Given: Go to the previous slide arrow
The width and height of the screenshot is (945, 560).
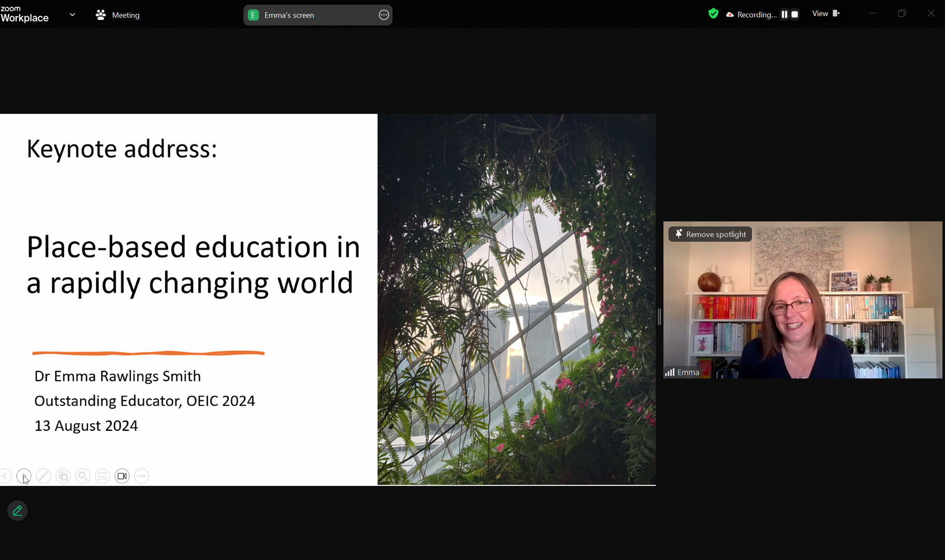Looking at the screenshot, I should 5,476.
